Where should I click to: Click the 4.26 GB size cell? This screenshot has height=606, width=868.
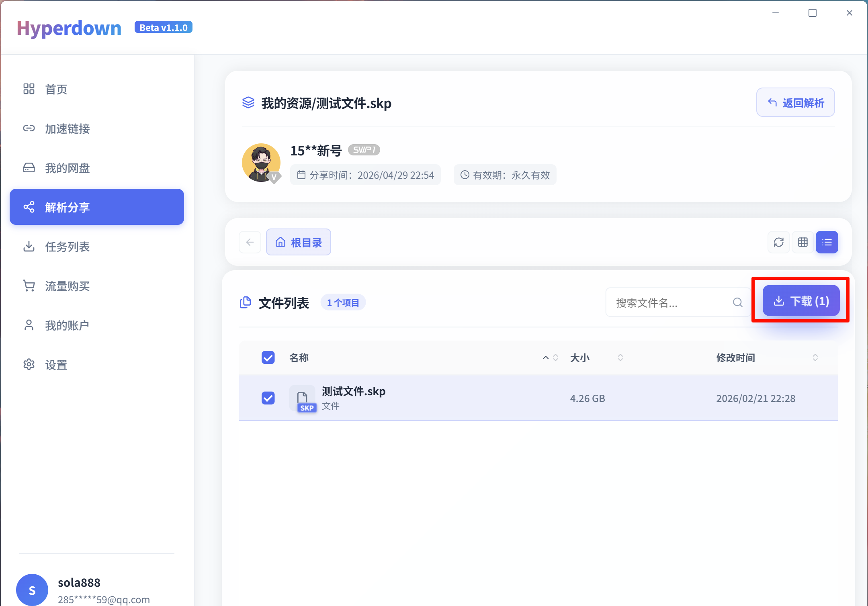coord(588,398)
